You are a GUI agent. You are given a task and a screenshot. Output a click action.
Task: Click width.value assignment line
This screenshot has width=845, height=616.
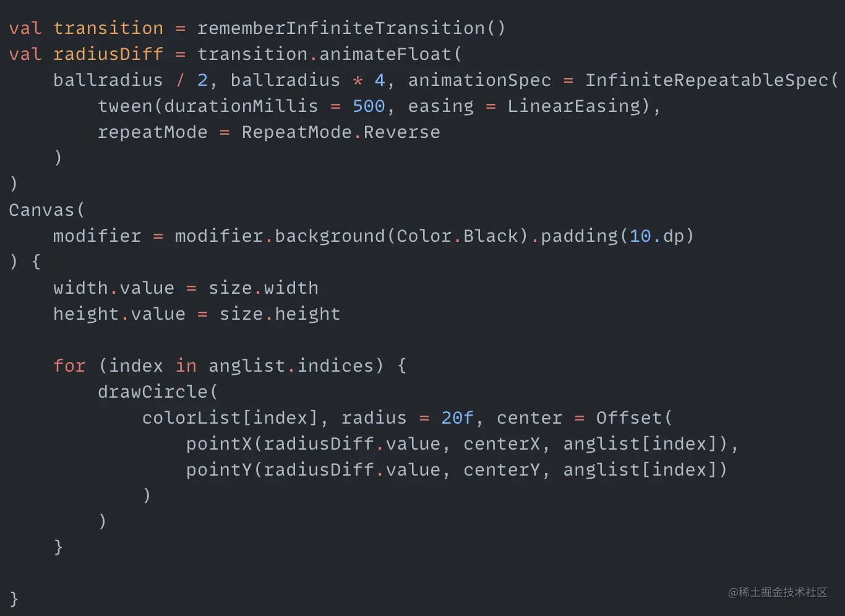coord(186,288)
